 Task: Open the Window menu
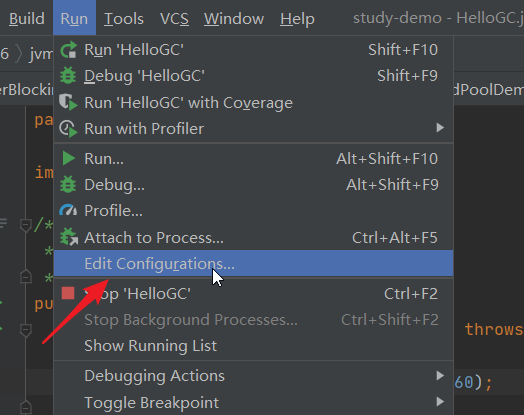pos(234,18)
